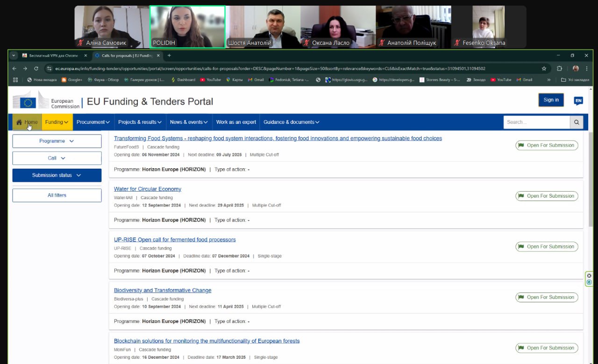
Task: Open the Google+ bookmark
Action: tap(72, 80)
